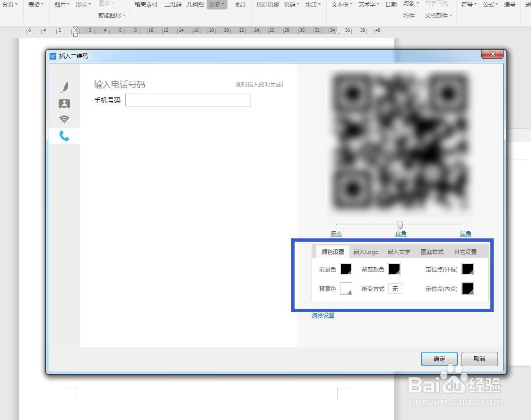The image size is (531, 420).
Task: Click the 清除设置 link
Action: tap(323, 315)
